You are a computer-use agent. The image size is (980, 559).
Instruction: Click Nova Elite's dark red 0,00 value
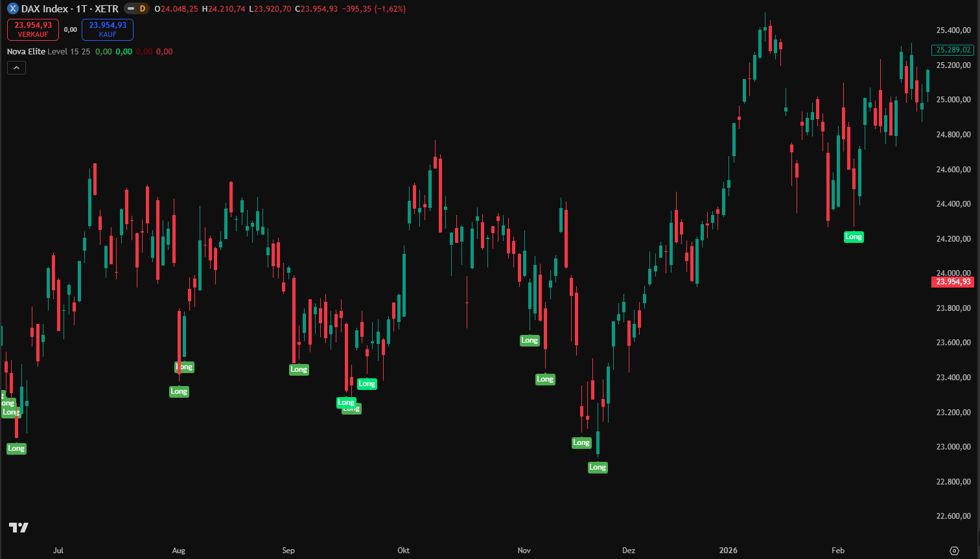pos(144,52)
